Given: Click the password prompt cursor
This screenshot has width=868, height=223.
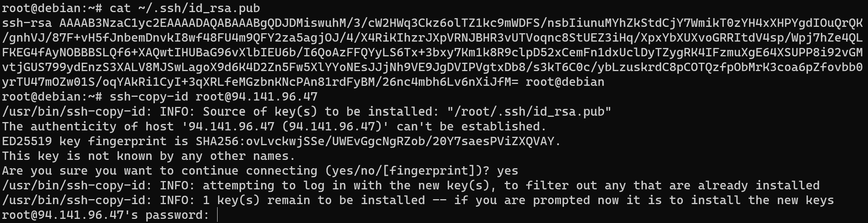Looking at the screenshot, I should tap(218, 215).
